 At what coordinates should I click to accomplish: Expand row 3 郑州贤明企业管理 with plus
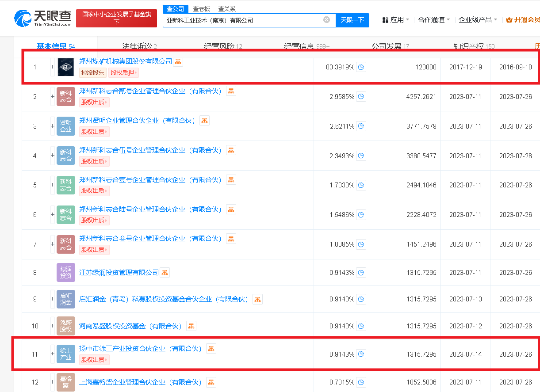point(53,126)
